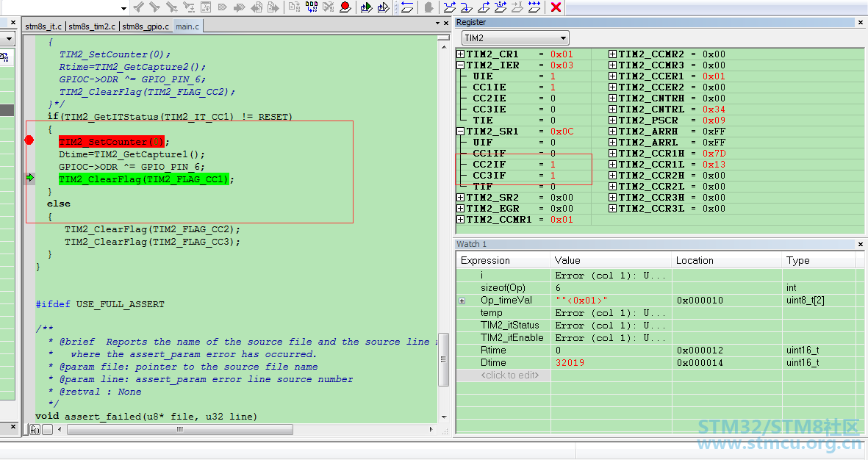The width and height of the screenshot is (868, 460).
Task: Open the left side panel dropdown arrow
Action: pyautogui.click(x=9, y=39)
